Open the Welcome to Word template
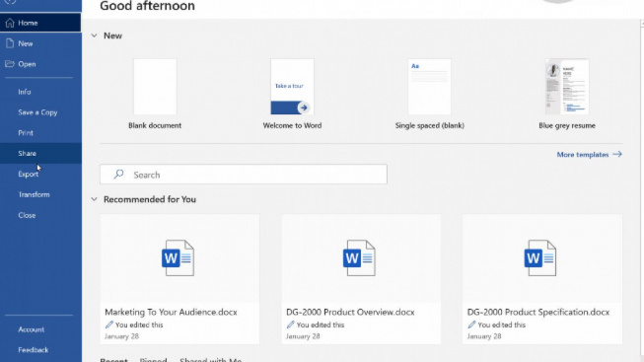The height and width of the screenshot is (362, 644). [x=292, y=87]
